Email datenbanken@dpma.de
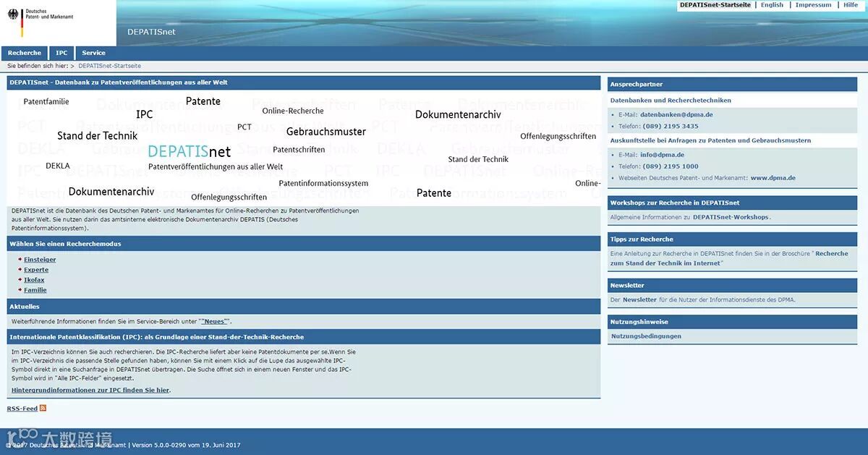Image resolution: width=868 pixels, height=455 pixels. [676, 114]
